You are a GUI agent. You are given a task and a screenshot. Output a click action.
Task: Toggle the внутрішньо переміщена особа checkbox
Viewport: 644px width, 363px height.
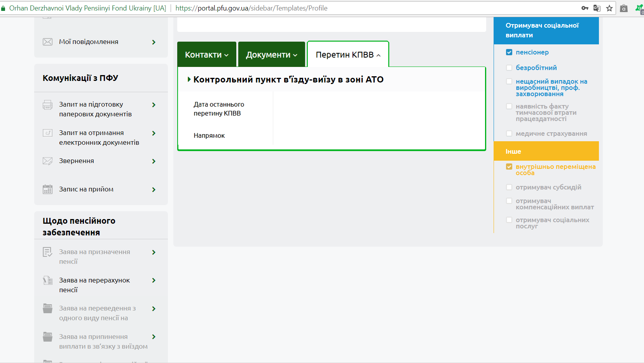click(509, 167)
